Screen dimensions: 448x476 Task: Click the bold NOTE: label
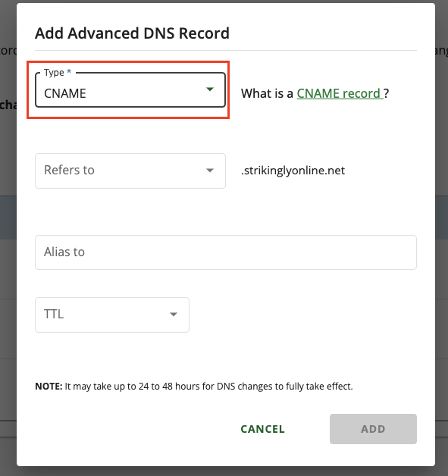49,386
